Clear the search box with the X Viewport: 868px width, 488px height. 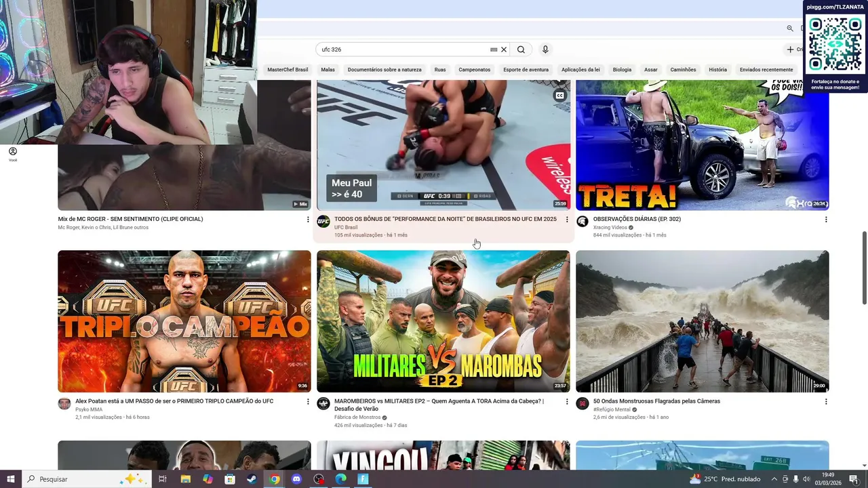(504, 49)
